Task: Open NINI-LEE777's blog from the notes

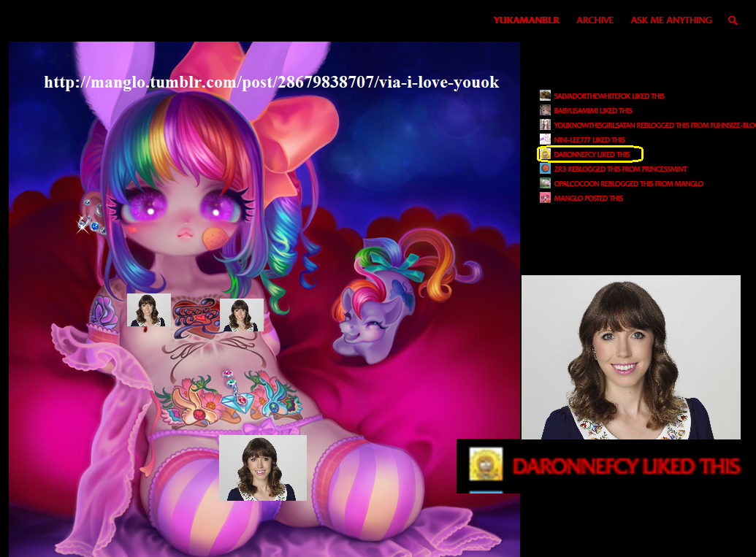Action: pyautogui.click(x=573, y=139)
